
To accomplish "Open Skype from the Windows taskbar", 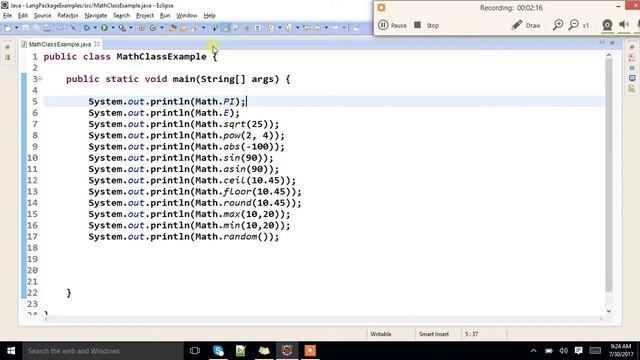I will point(218,351).
